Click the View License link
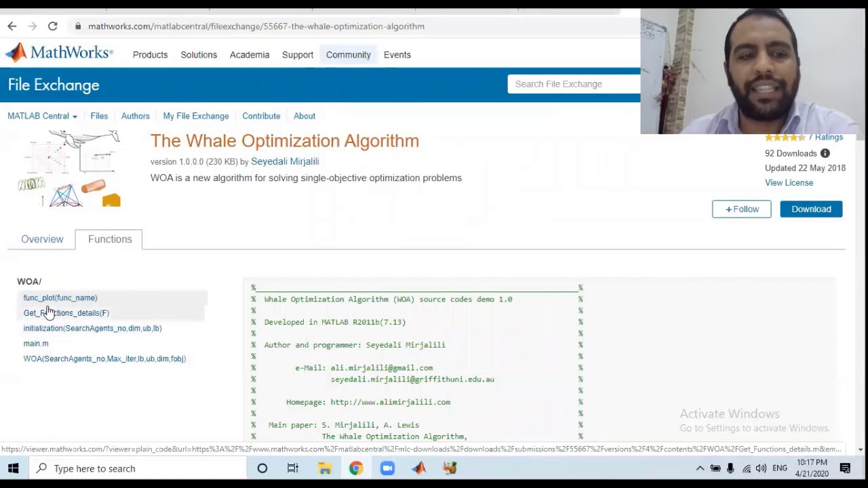 789,183
